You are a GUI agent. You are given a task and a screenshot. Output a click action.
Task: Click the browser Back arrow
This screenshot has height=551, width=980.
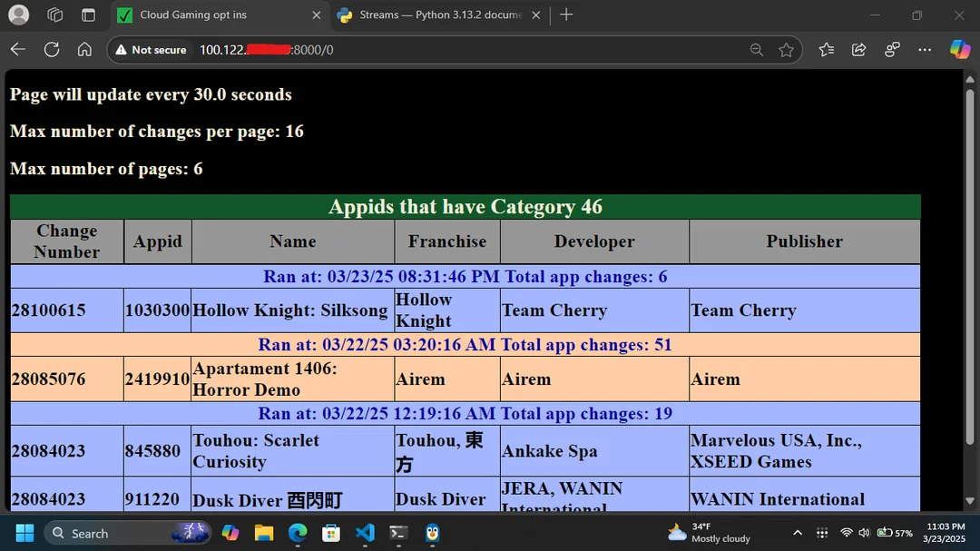tap(17, 50)
